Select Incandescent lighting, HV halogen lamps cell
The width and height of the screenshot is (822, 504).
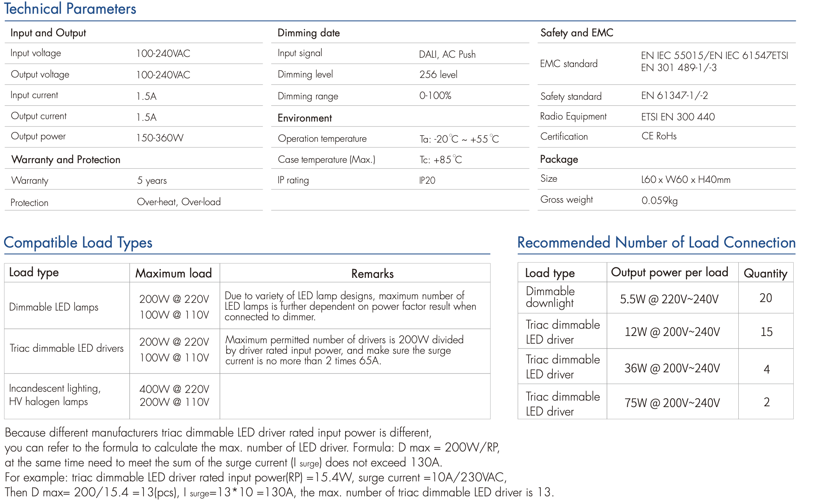(x=55, y=395)
